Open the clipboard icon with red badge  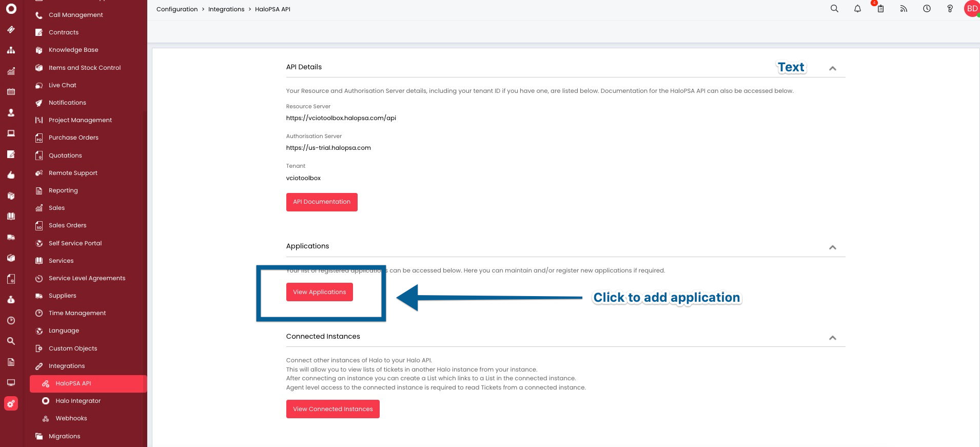point(880,8)
